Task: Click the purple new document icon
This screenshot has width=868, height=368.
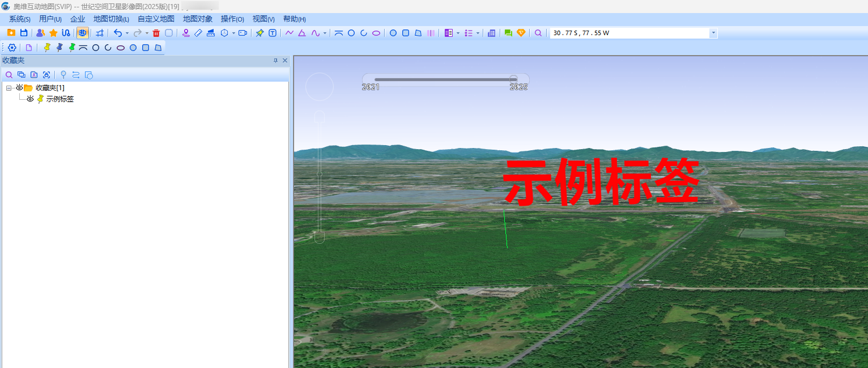Action: [x=29, y=48]
